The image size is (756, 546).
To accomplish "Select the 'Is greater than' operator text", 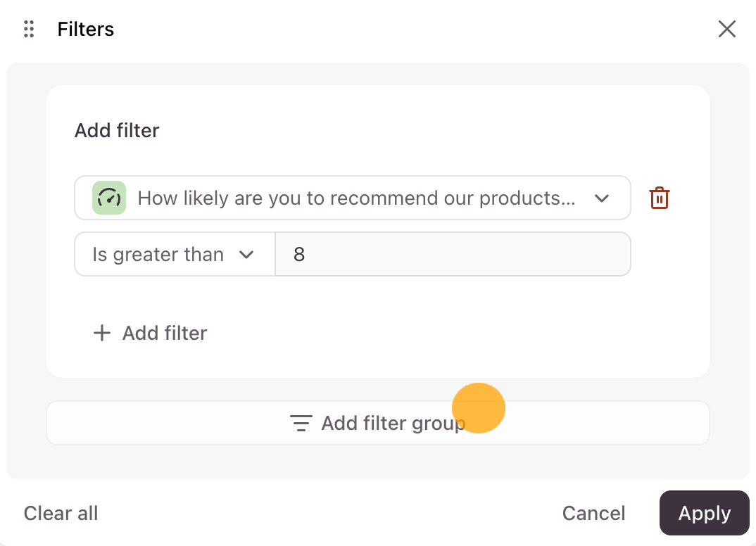I will [158, 254].
